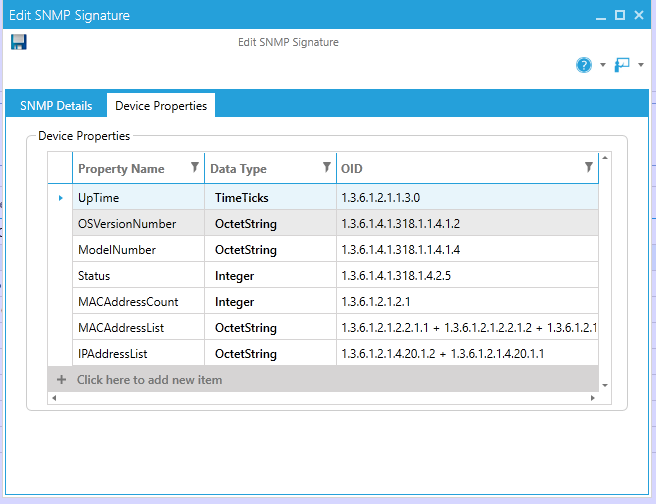Select the IPAddressList property cell
This screenshot has width=656, height=504.
138,353
